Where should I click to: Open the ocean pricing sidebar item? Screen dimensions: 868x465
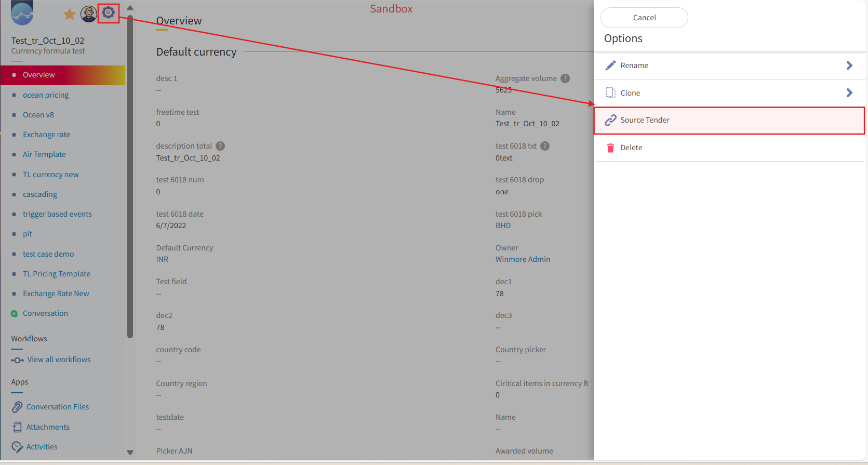(46, 95)
